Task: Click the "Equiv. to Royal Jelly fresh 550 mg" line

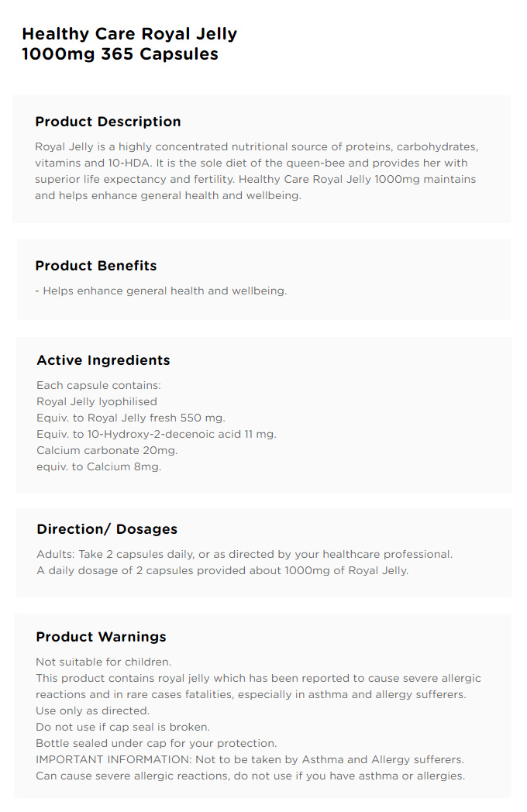Action: [131, 418]
